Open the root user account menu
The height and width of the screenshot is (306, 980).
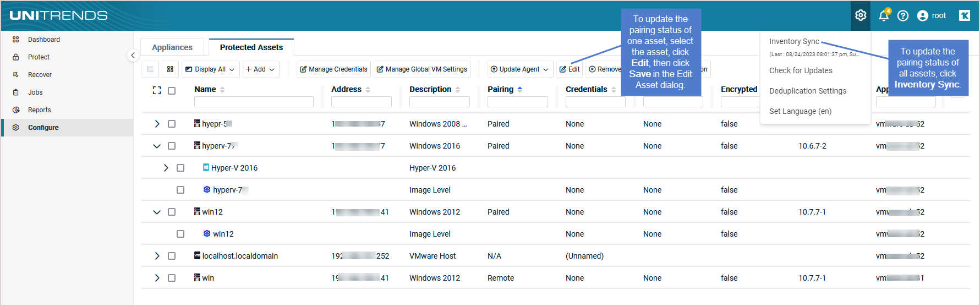[932, 16]
